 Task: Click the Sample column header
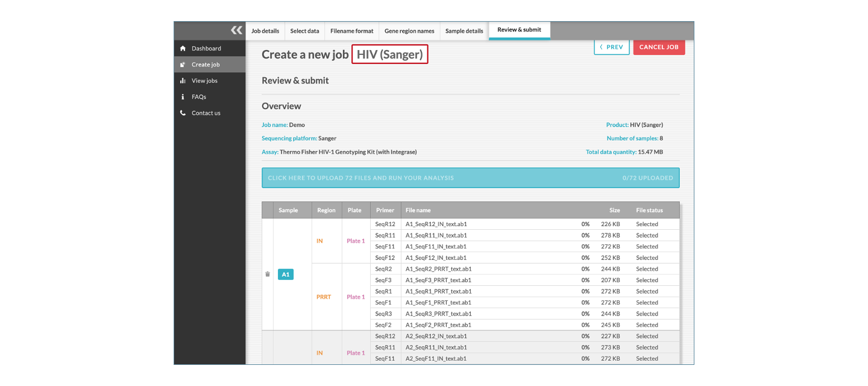288,210
